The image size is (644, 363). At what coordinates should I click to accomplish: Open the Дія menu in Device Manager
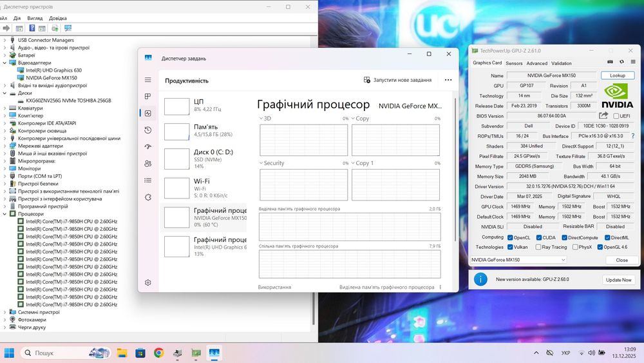point(17,18)
